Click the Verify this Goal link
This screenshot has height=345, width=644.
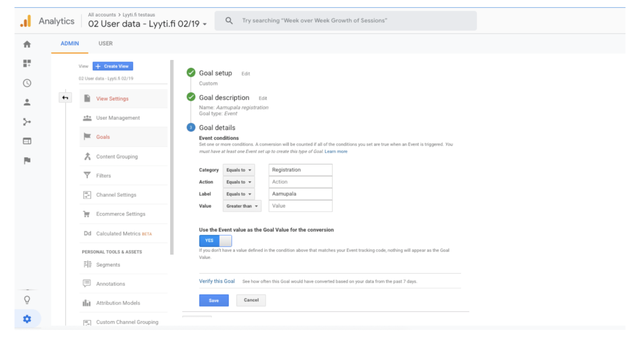217,281
